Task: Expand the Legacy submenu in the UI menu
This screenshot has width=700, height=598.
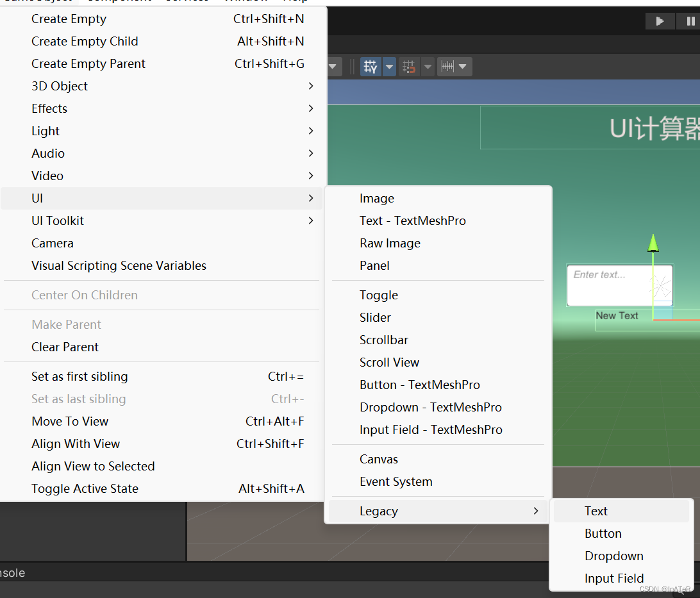Action: coord(438,511)
